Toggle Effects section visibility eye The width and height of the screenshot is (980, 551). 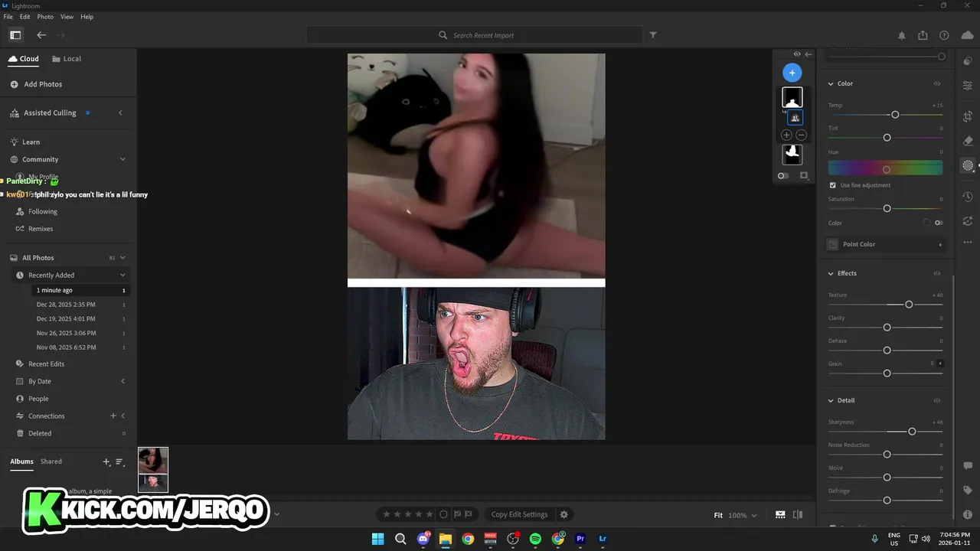click(936, 273)
